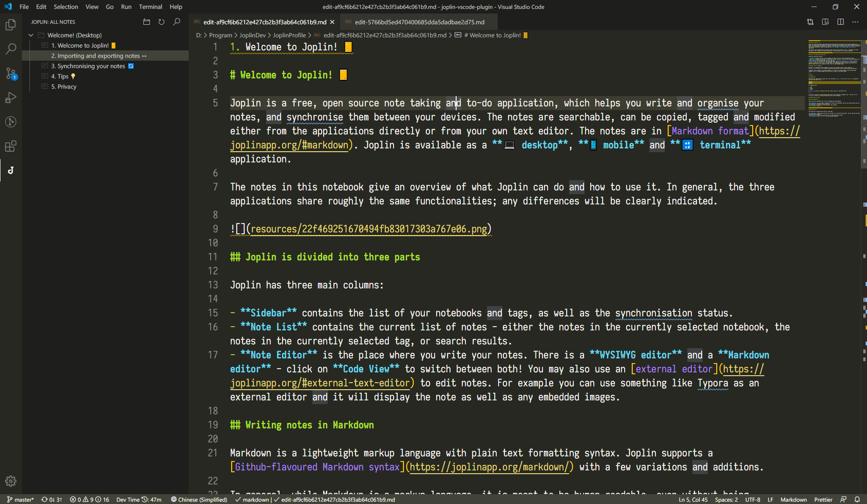
Task: Refresh the Joplin notes list
Action: point(162,22)
